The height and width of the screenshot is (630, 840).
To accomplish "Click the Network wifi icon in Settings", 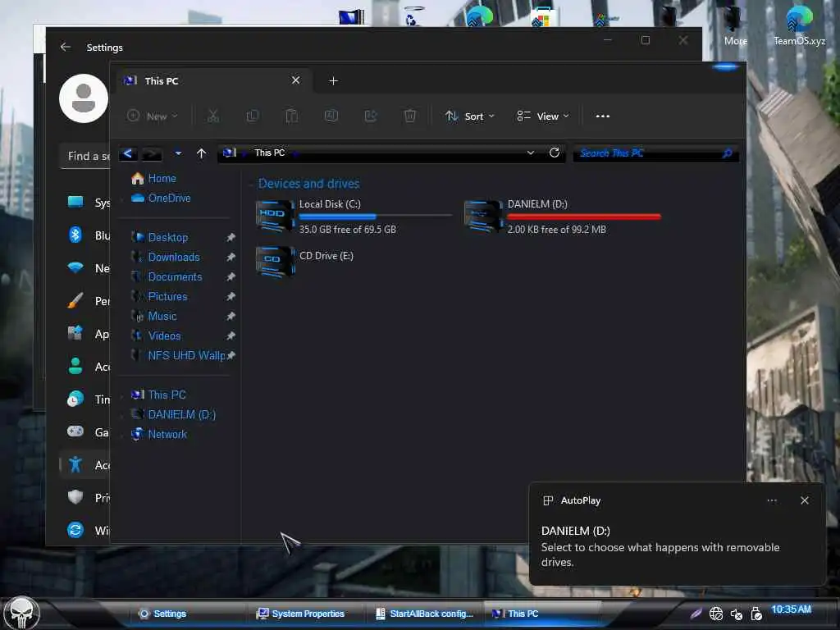I will coord(75,267).
